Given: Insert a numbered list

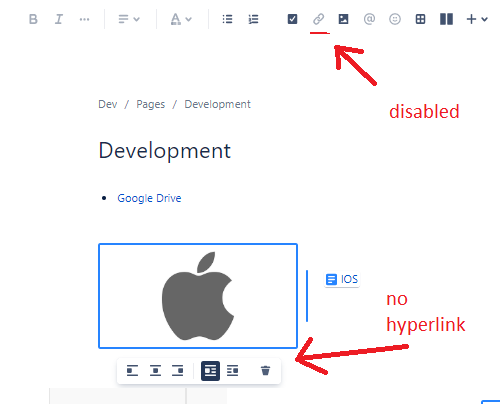Looking at the screenshot, I should (253, 19).
